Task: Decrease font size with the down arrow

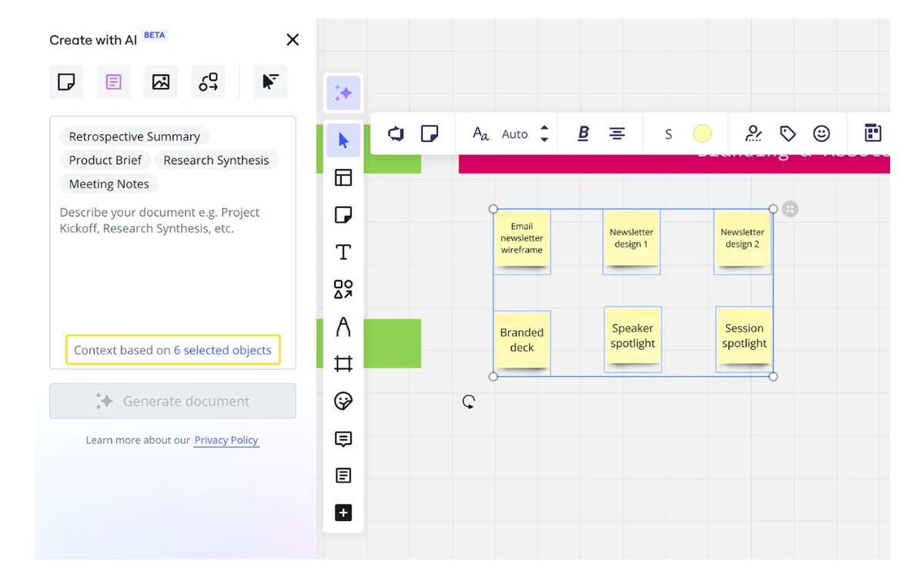Action: pyautogui.click(x=544, y=139)
